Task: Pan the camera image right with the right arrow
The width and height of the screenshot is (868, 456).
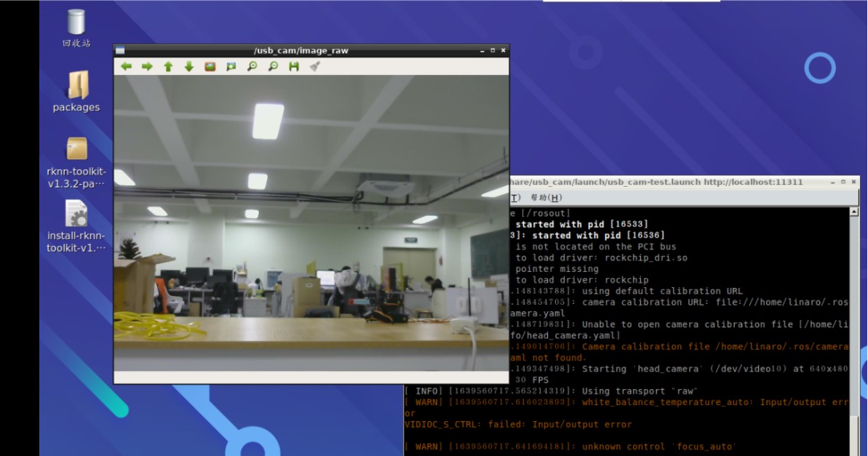Action: point(147,66)
